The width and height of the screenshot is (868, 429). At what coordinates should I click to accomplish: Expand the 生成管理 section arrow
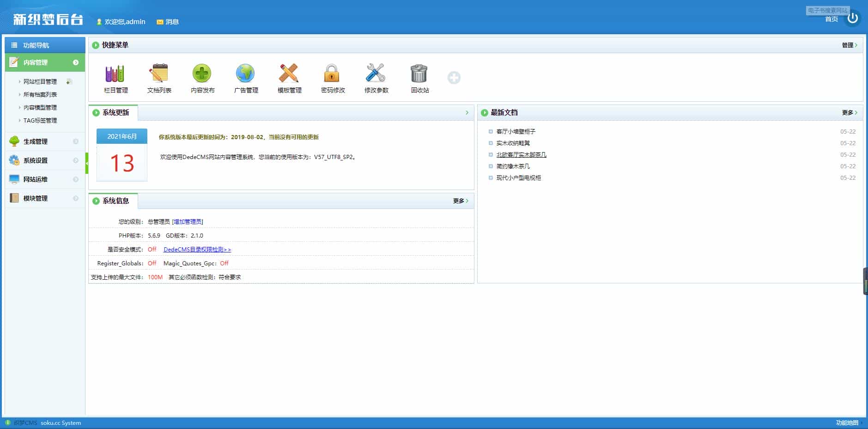tap(76, 141)
